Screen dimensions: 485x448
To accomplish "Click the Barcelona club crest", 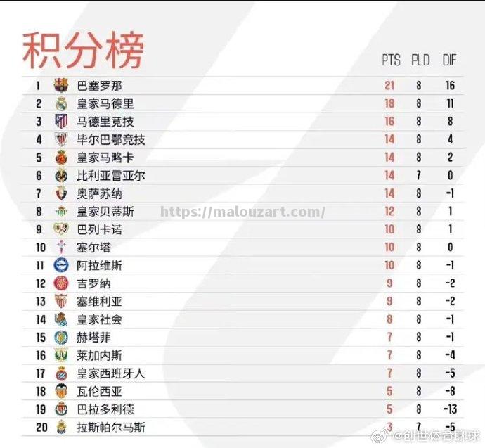I will pos(61,86).
